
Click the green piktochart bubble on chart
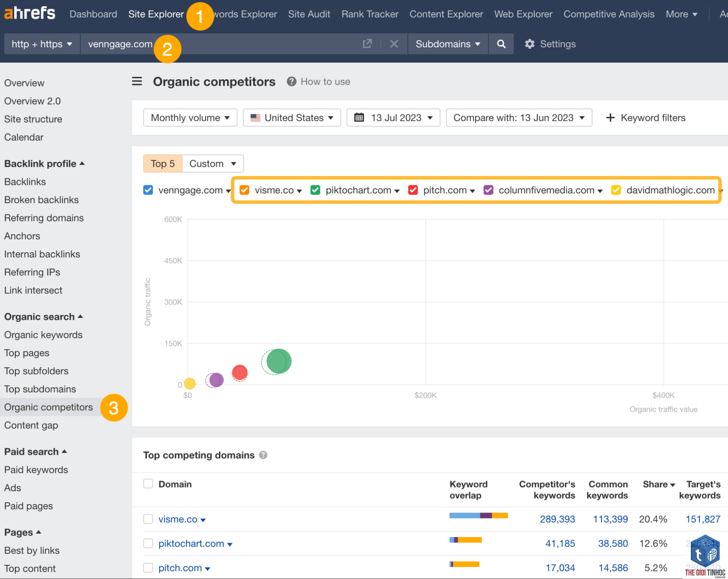click(279, 361)
